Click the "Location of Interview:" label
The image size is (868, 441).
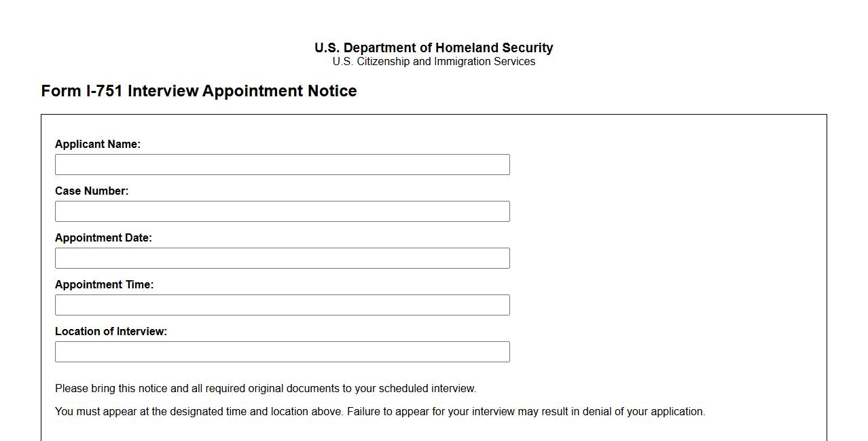[x=111, y=332]
